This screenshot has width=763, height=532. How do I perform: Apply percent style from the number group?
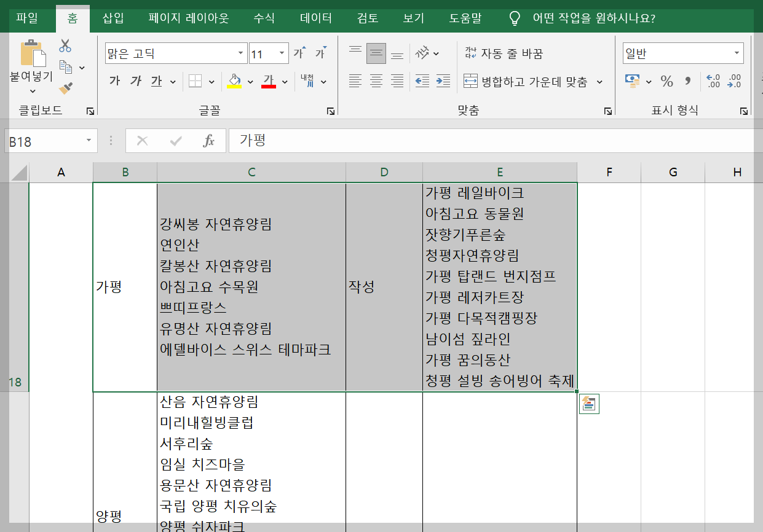[667, 80]
